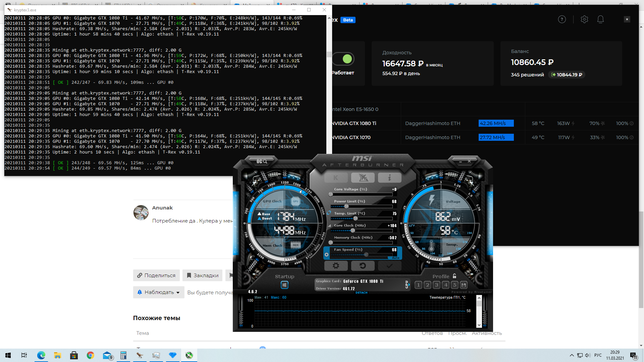644x362 pixels.
Task: Click up arrow on Afterburner graph scrollbar
Action: click(x=479, y=298)
